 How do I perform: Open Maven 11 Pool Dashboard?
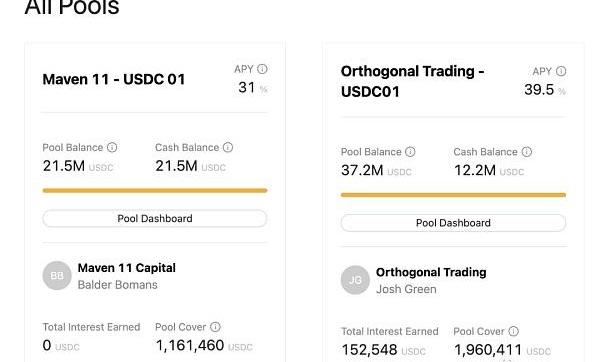pos(155,219)
